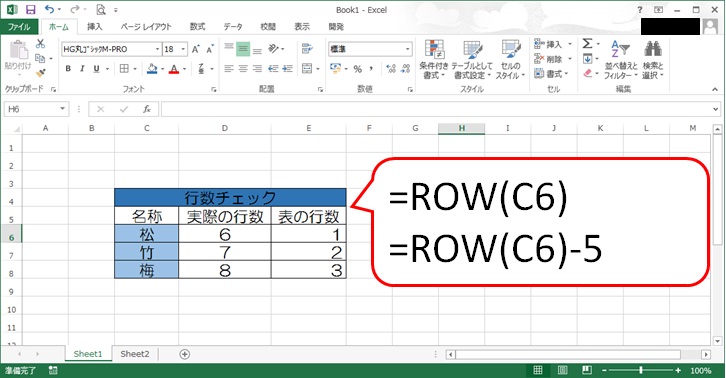Add a new sheet with the plus button
This screenshot has width=726, height=378.
pos(184,354)
